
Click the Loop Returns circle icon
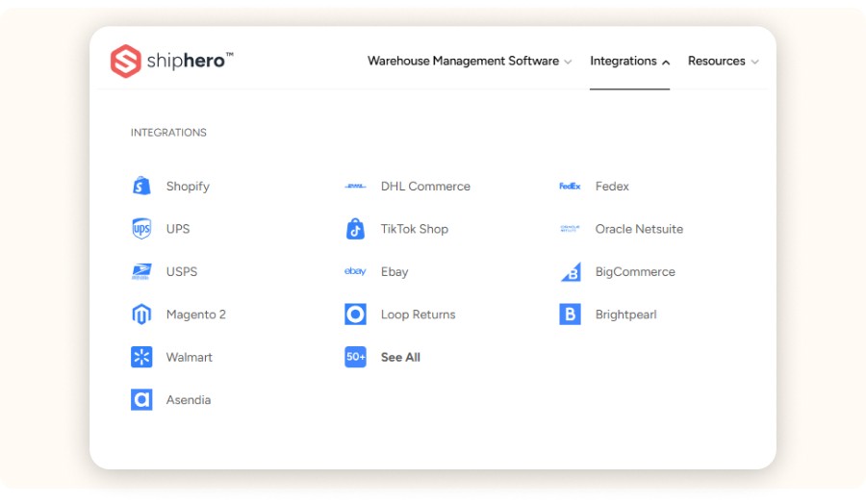pyautogui.click(x=355, y=315)
